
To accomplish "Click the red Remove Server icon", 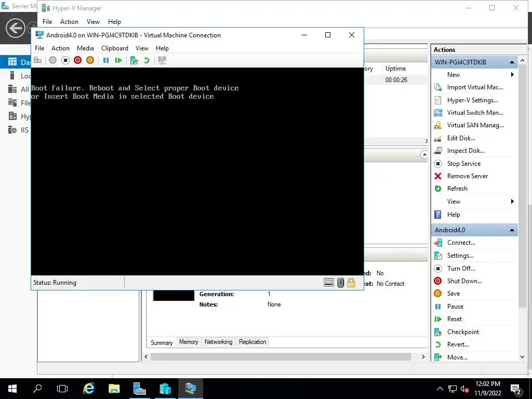I will (x=438, y=176).
